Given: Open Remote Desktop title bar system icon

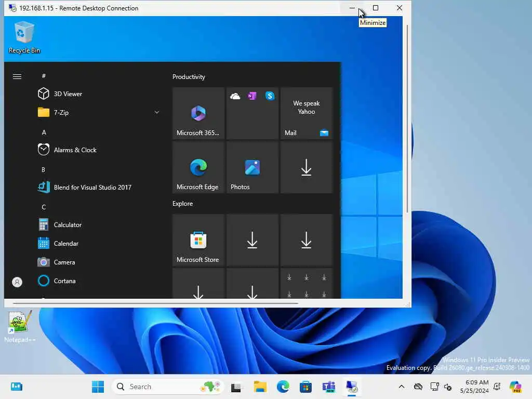Looking at the screenshot, I should coord(12,8).
